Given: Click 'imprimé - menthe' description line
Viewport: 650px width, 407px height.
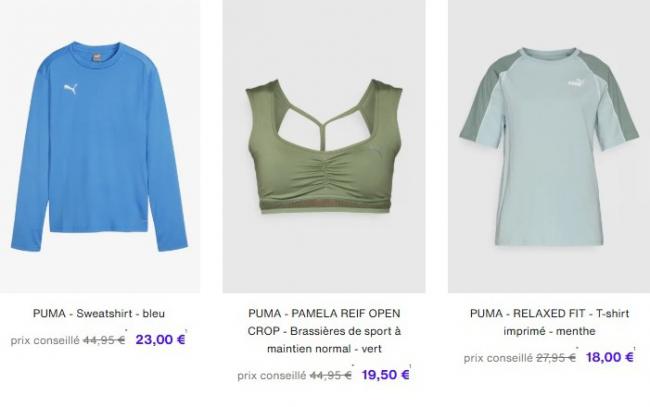Looking at the screenshot, I should 549,331.
